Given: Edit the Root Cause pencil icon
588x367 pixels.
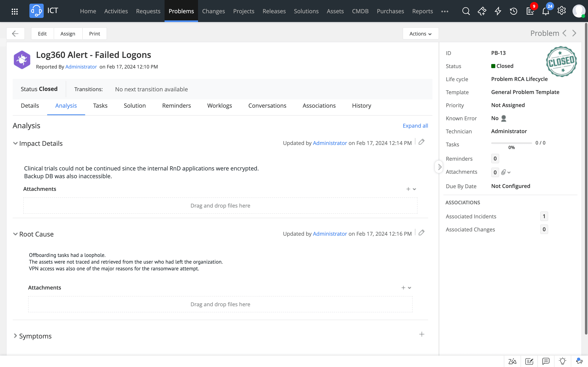Looking at the screenshot, I should click(422, 233).
